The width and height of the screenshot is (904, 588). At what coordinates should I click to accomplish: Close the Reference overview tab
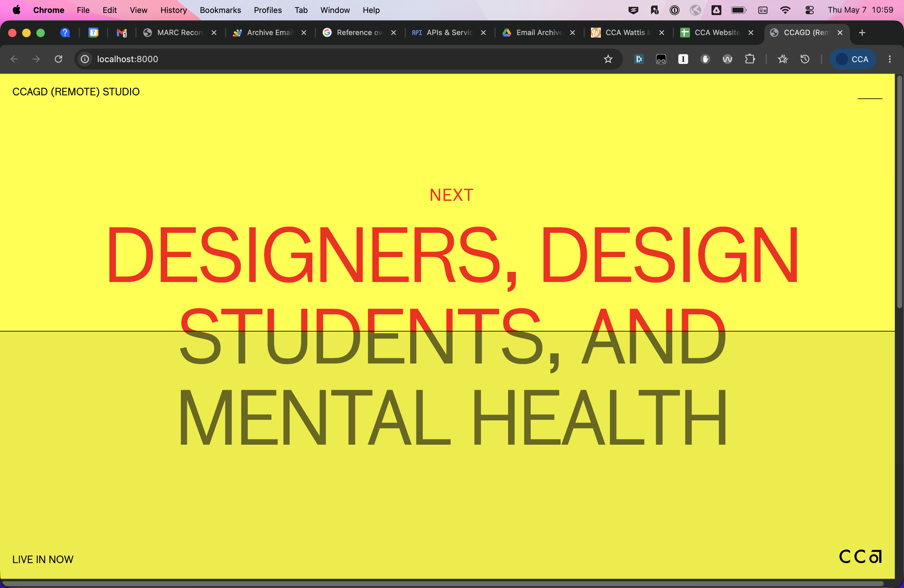click(394, 33)
